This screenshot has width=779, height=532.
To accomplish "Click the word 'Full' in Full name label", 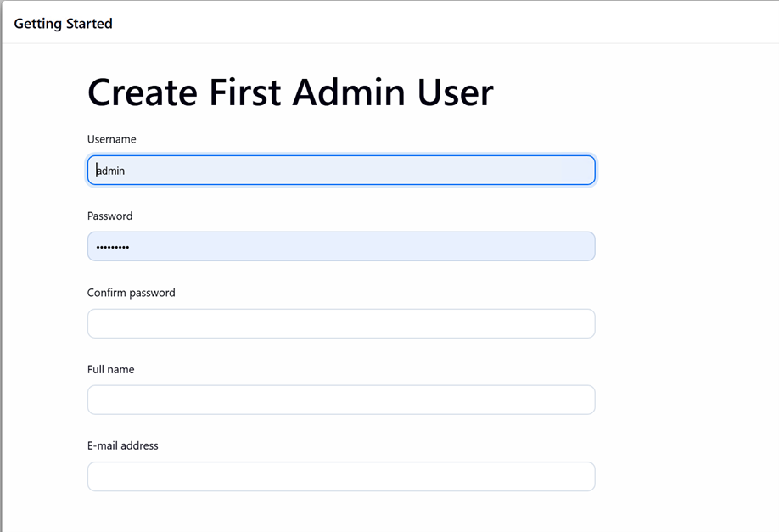I will coord(97,369).
